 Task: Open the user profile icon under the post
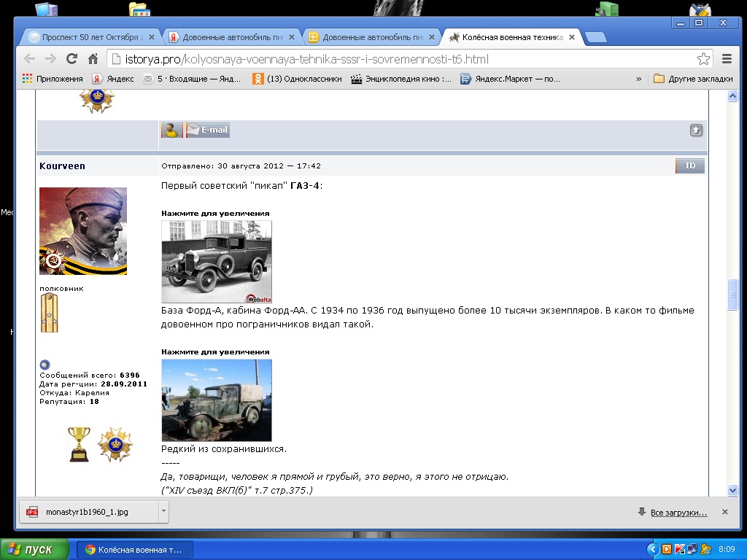pos(171,130)
